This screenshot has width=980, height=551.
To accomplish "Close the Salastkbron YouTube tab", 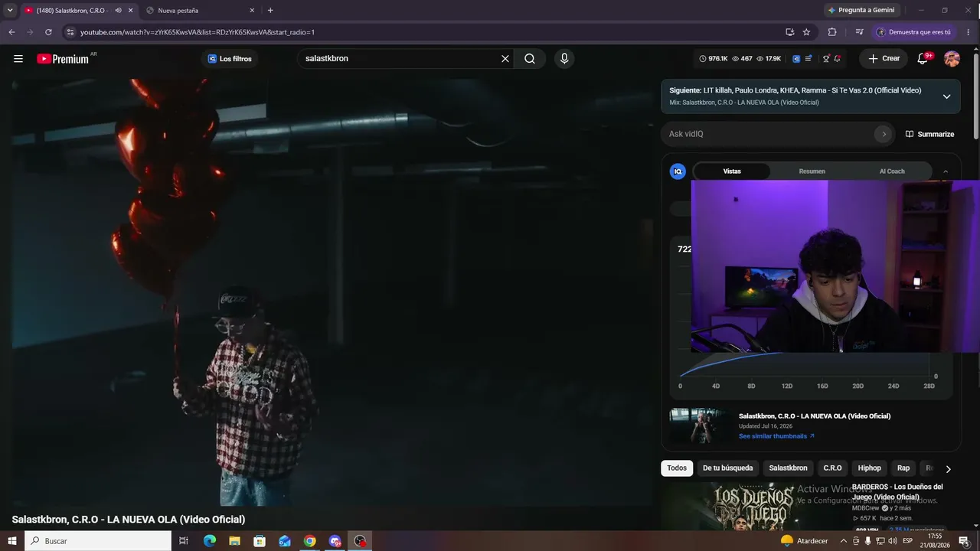I will click(x=130, y=10).
